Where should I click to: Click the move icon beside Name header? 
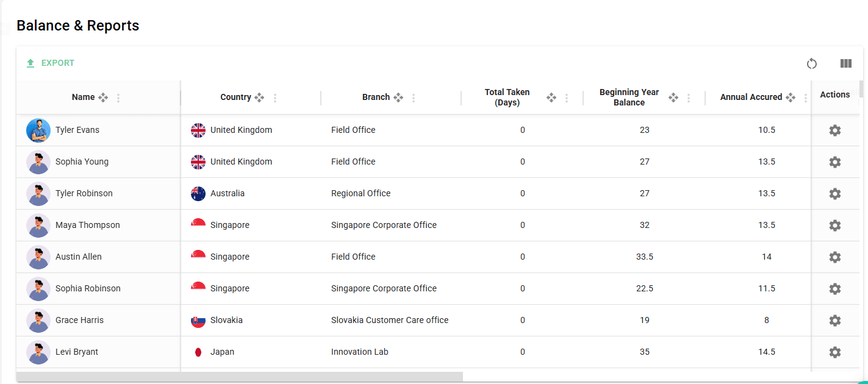pos(103,98)
